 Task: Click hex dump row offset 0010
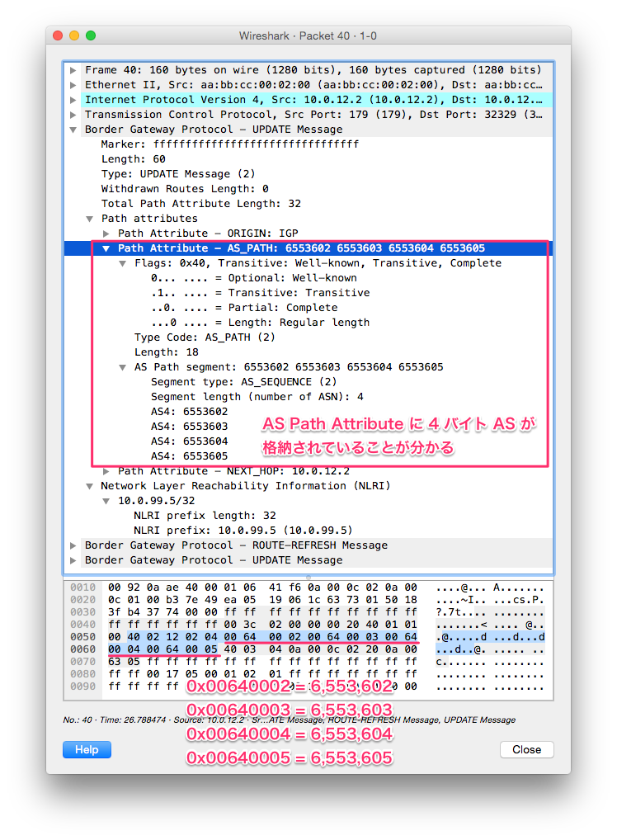[x=83, y=588]
